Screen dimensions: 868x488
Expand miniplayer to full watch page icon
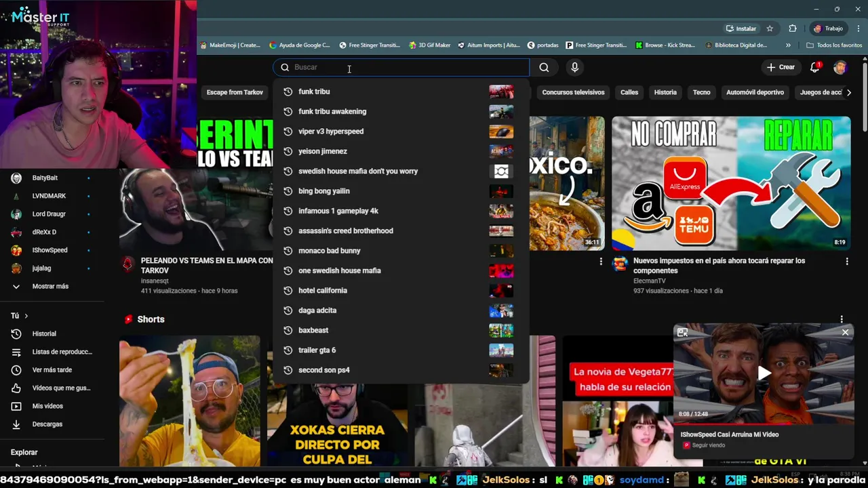(x=682, y=332)
